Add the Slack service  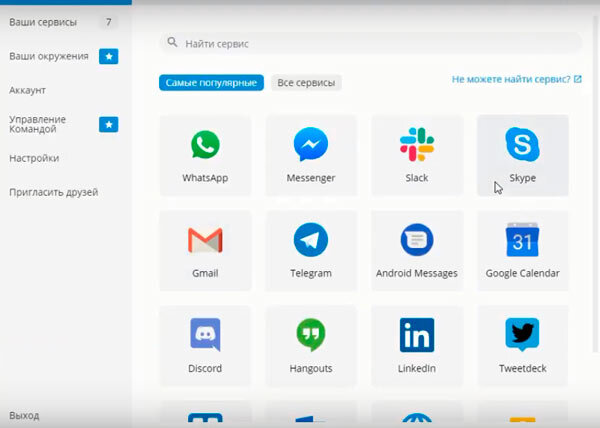click(x=417, y=156)
